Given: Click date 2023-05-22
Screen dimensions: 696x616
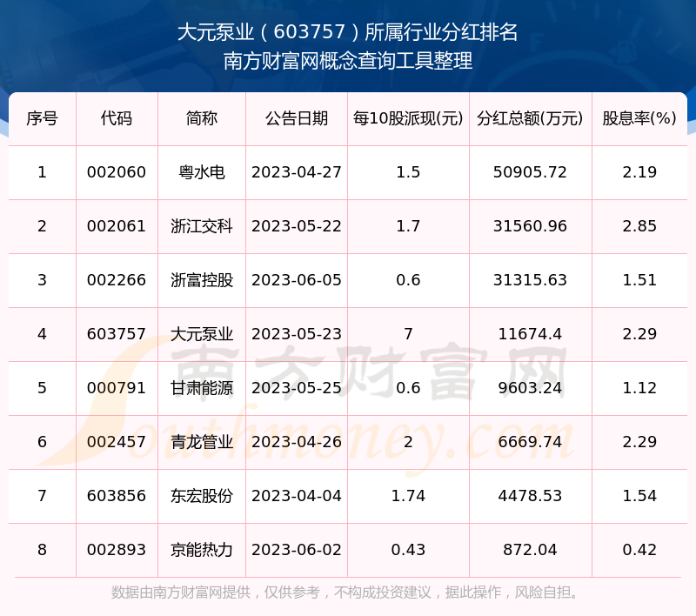Looking at the screenshot, I should click(x=297, y=226).
